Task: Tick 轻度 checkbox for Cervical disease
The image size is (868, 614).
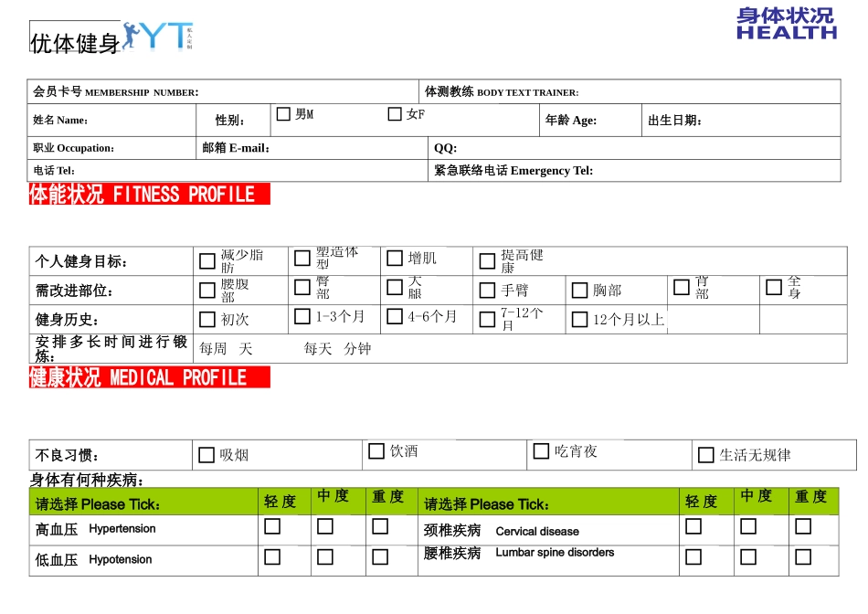Action: click(x=693, y=526)
